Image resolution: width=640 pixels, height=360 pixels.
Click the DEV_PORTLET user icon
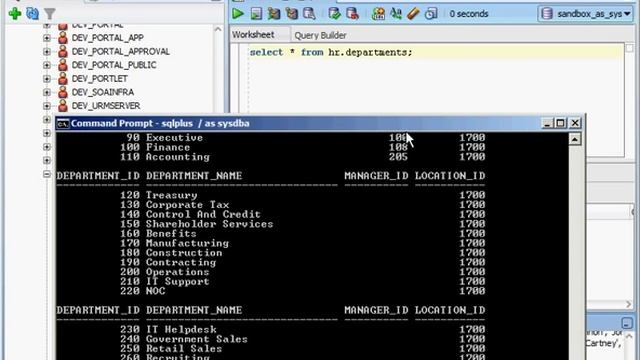62,78
